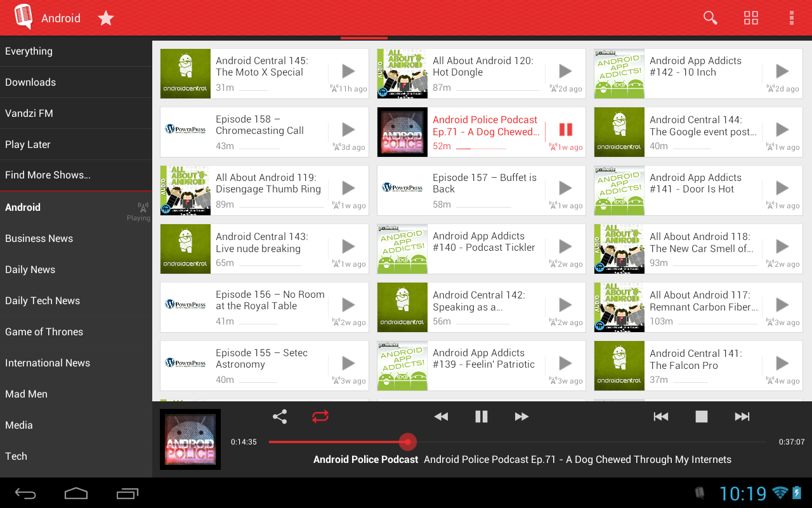The image size is (812, 508).
Task: Tap the playing episode title in player bar
Action: click(577, 459)
